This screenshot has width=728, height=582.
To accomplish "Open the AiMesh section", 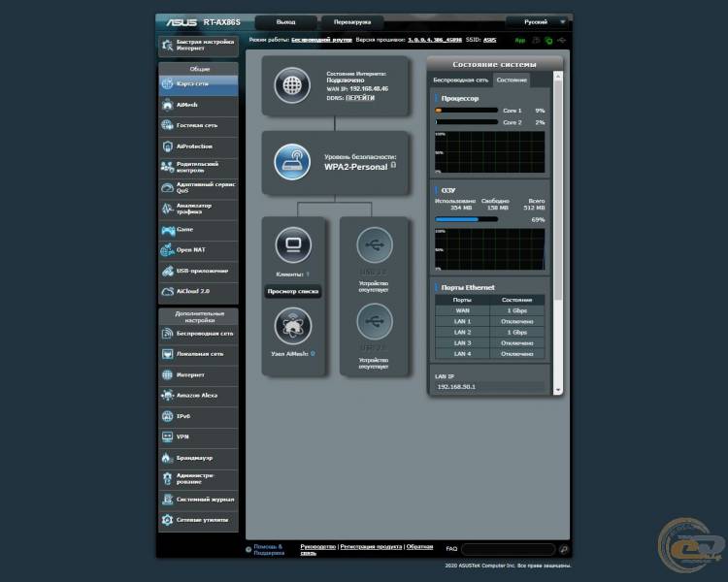I will pyautogui.click(x=198, y=105).
